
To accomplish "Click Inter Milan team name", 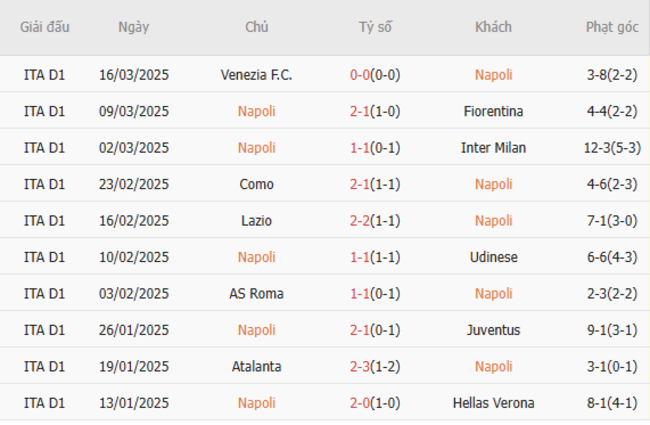I will click(x=493, y=148).
